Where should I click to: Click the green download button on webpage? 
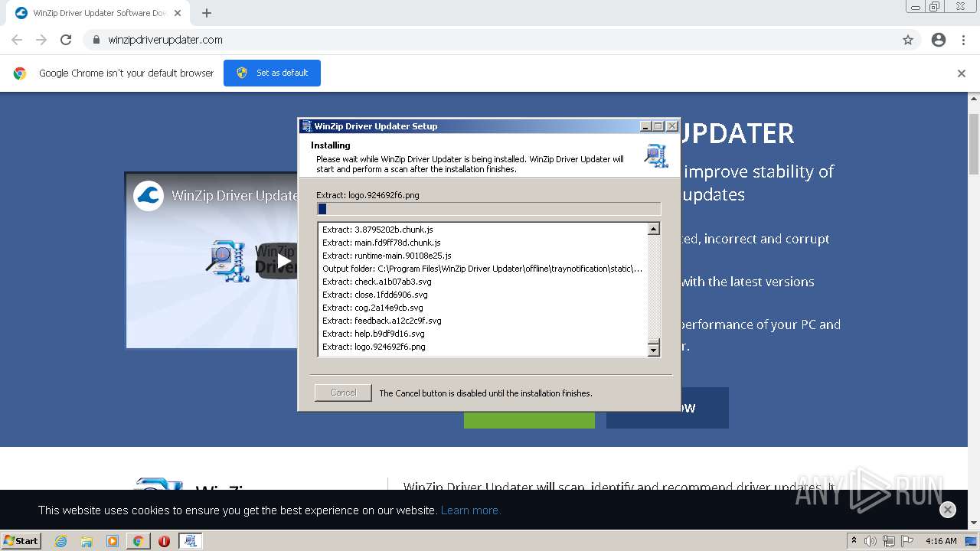tap(529, 419)
